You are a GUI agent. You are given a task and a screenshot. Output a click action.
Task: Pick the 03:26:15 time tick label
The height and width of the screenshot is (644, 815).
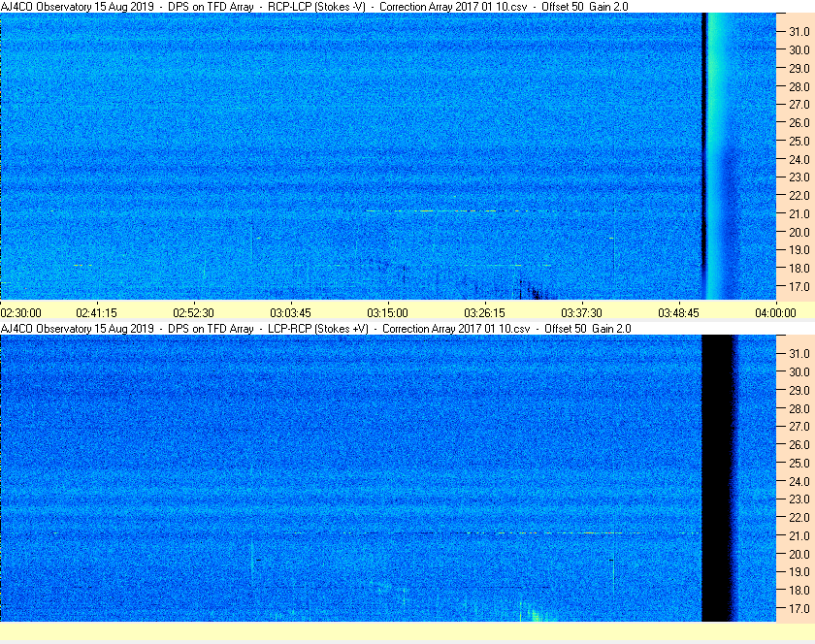pyautogui.click(x=484, y=313)
